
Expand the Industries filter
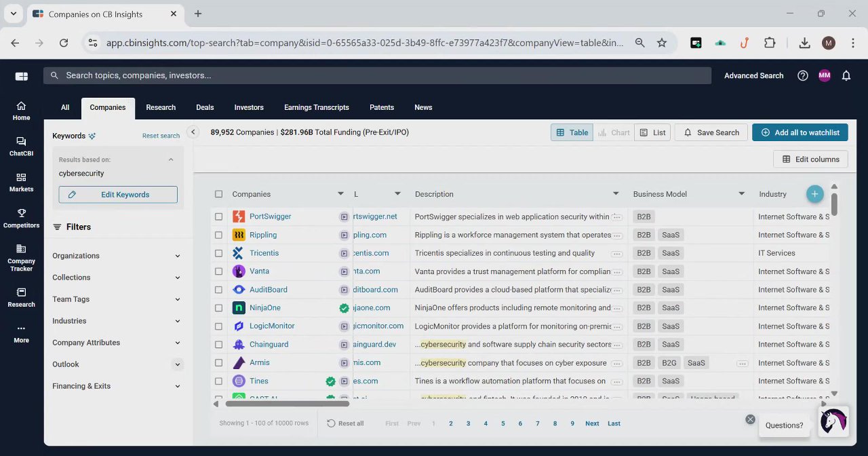click(x=117, y=321)
